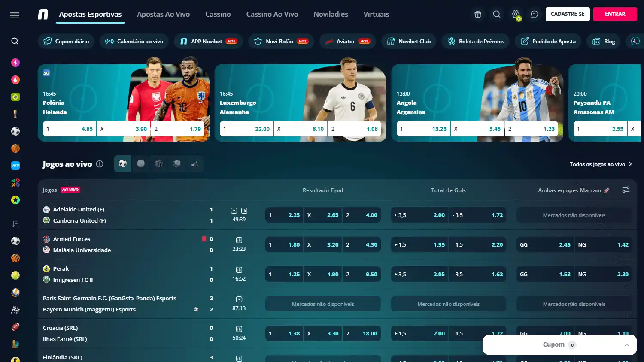The height and width of the screenshot is (362, 644).
Task: Open the gift box promotions icon
Action: 478,14
